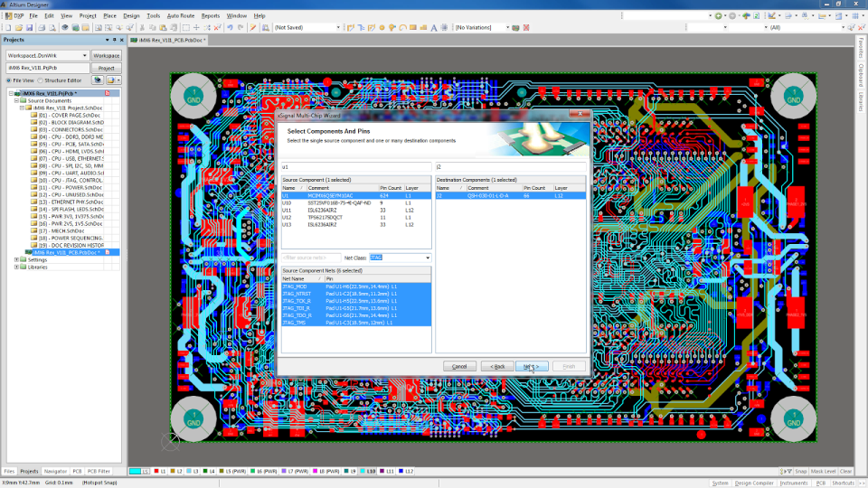Click the red clear filter icon
This screenshot has height=488, width=868.
(x=862, y=27)
